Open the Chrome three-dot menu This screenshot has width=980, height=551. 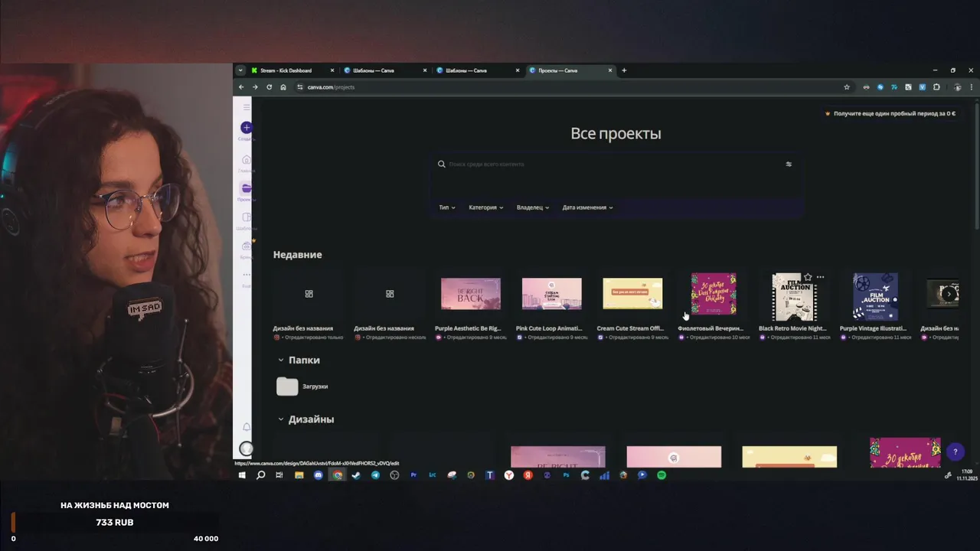pyautogui.click(x=972, y=87)
